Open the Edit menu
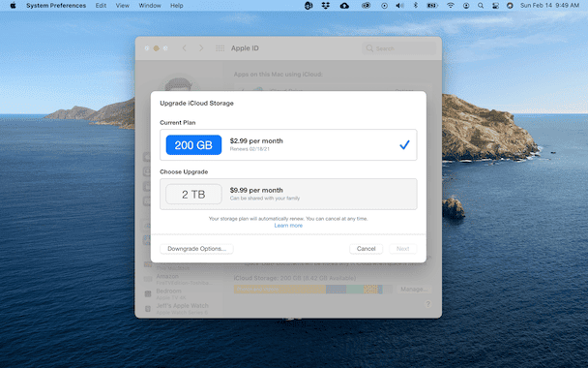The image size is (588, 368). tap(101, 5)
